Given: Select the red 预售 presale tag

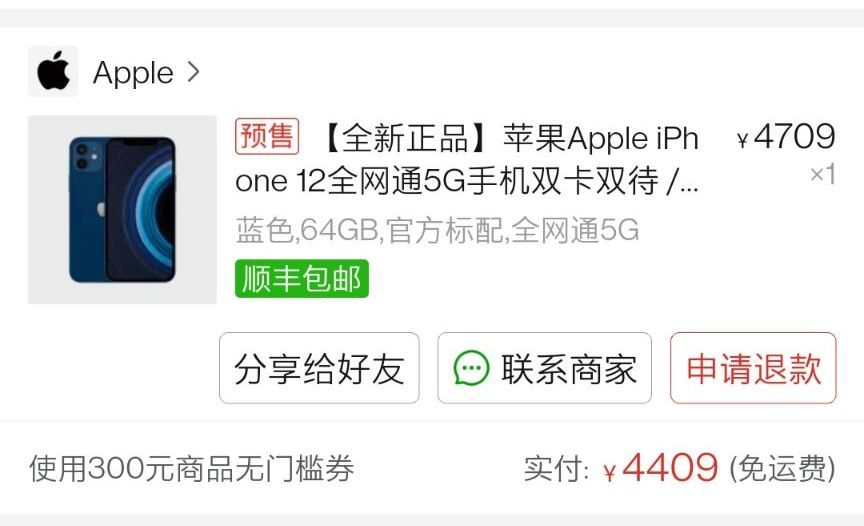Looking at the screenshot, I should pyautogui.click(x=267, y=136).
